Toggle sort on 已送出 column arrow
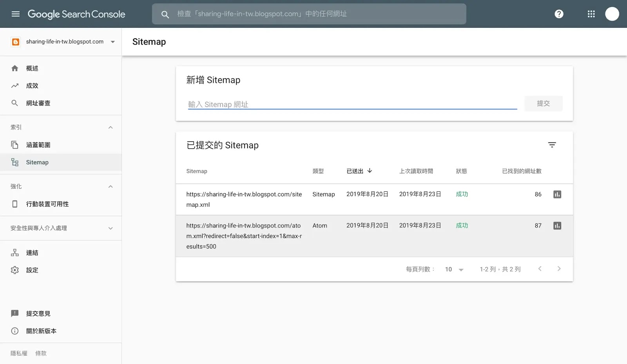 pyautogui.click(x=370, y=171)
